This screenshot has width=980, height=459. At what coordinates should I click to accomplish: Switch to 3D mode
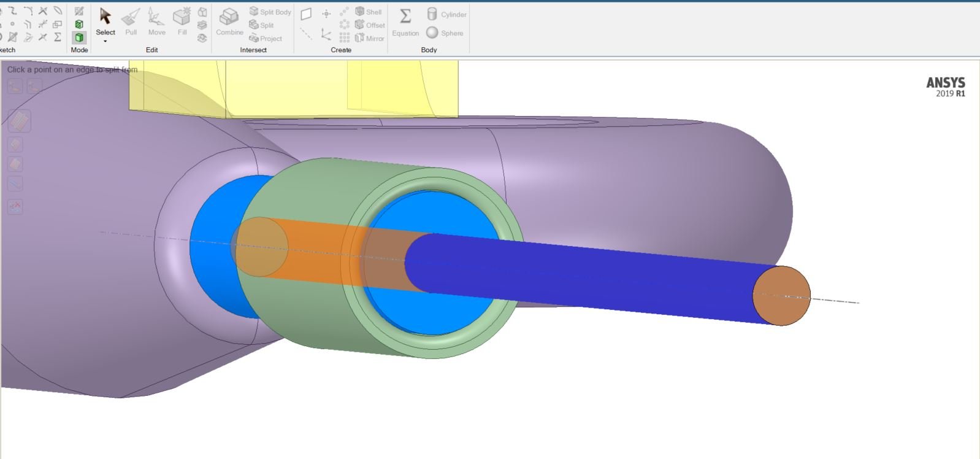click(79, 38)
